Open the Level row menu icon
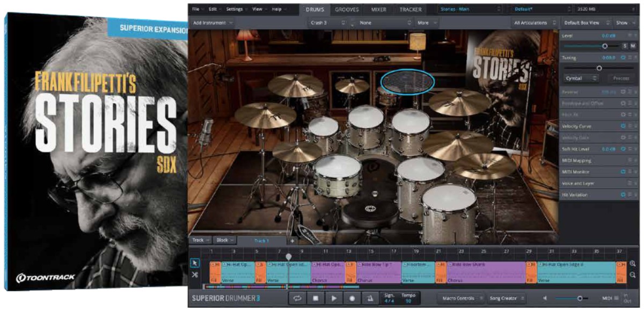 coord(629,35)
